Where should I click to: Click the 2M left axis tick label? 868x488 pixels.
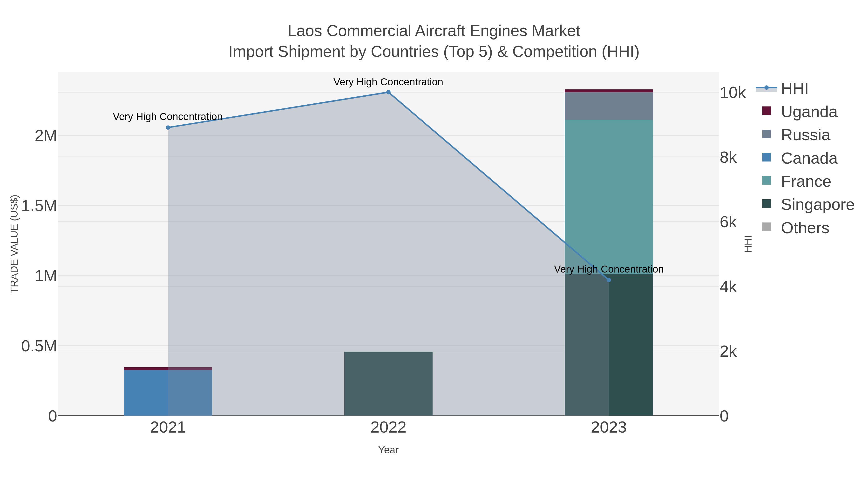[x=46, y=136]
